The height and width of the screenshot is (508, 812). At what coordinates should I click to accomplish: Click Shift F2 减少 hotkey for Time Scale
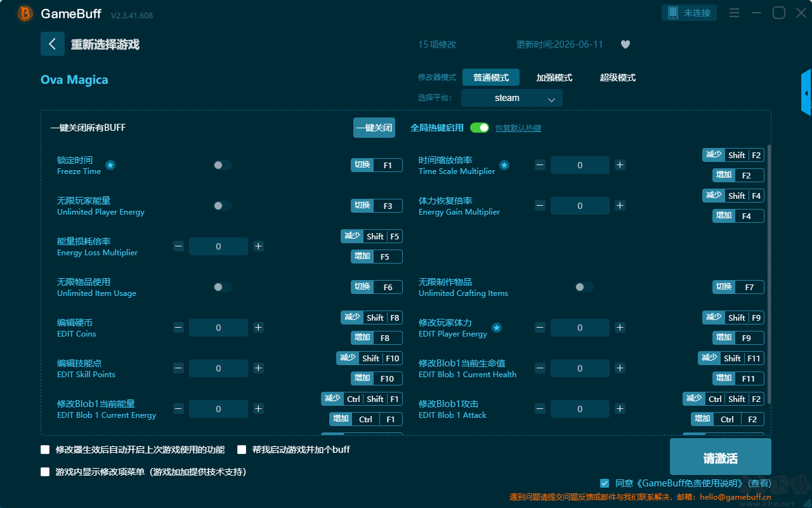pos(733,155)
